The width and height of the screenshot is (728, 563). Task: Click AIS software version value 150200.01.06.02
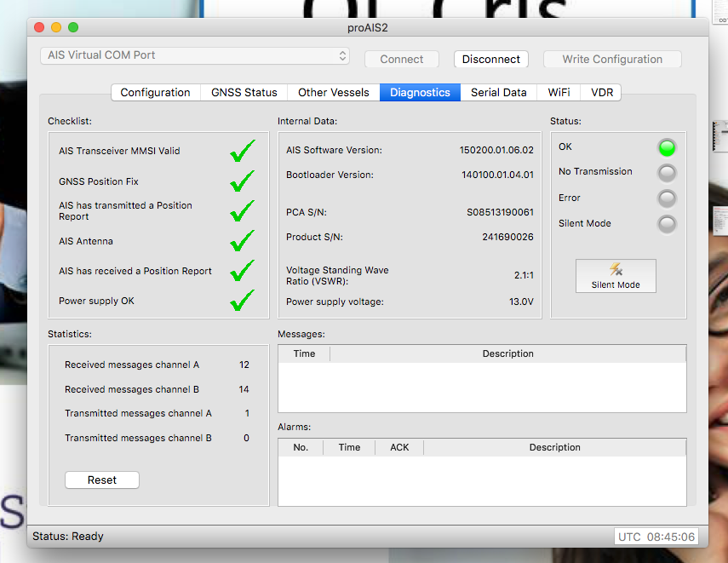pyautogui.click(x=496, y=150)
